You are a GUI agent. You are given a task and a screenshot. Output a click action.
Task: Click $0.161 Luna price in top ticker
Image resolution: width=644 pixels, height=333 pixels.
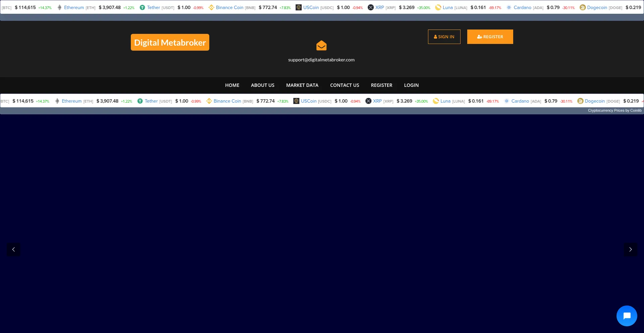(x=478, y=7)
